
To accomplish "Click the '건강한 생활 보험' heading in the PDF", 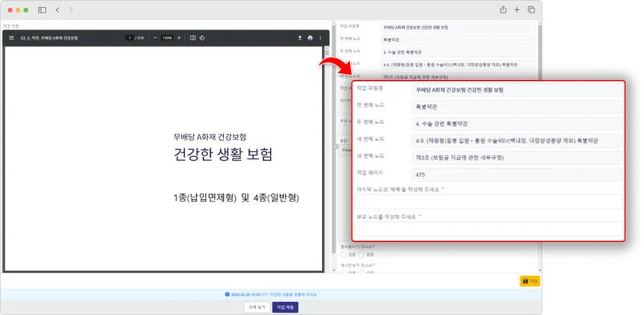I will click(x=223, y=155).
